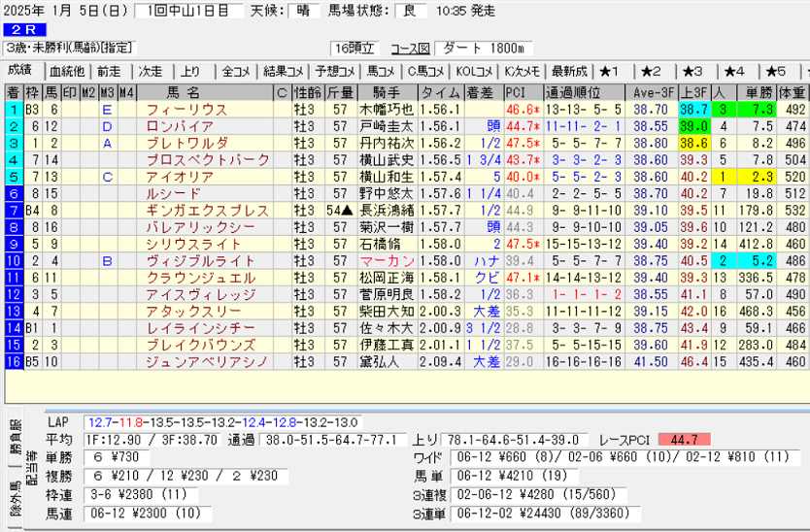810x532 pixels.
Task: Switch to the KOLコメ tab
Action: (476, 71)
